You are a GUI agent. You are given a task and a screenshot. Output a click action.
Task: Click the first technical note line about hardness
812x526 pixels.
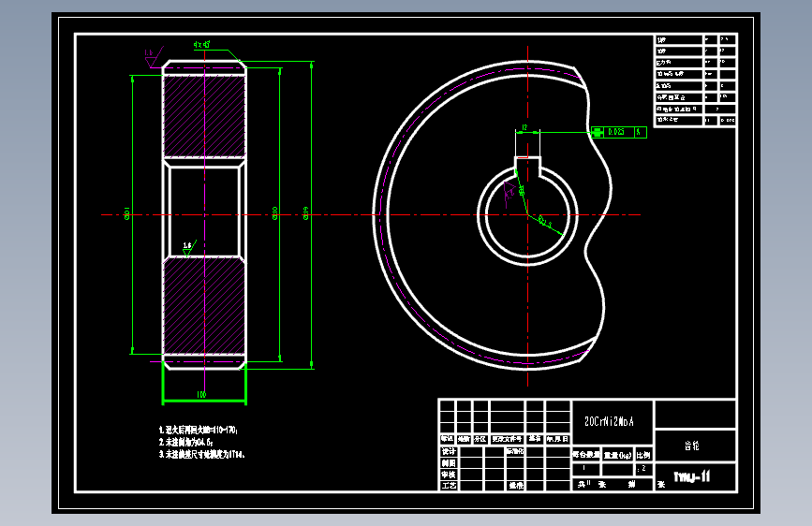point(199,430)
